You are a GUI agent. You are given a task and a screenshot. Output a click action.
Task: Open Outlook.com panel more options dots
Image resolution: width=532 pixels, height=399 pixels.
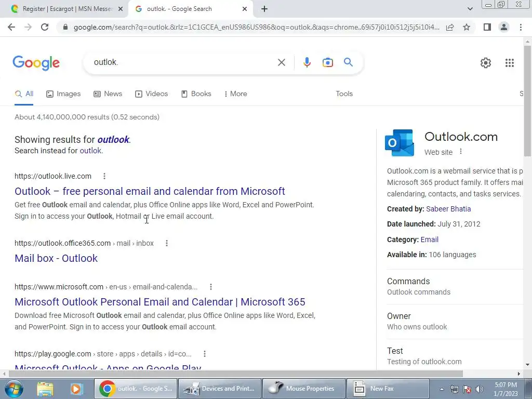click(x=460, y=151)
